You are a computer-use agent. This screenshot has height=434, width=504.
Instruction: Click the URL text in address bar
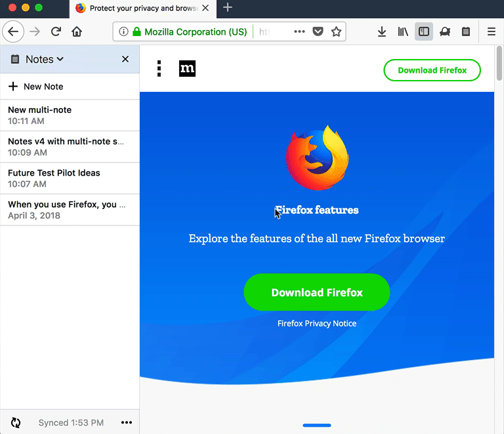tap(264, 31)
